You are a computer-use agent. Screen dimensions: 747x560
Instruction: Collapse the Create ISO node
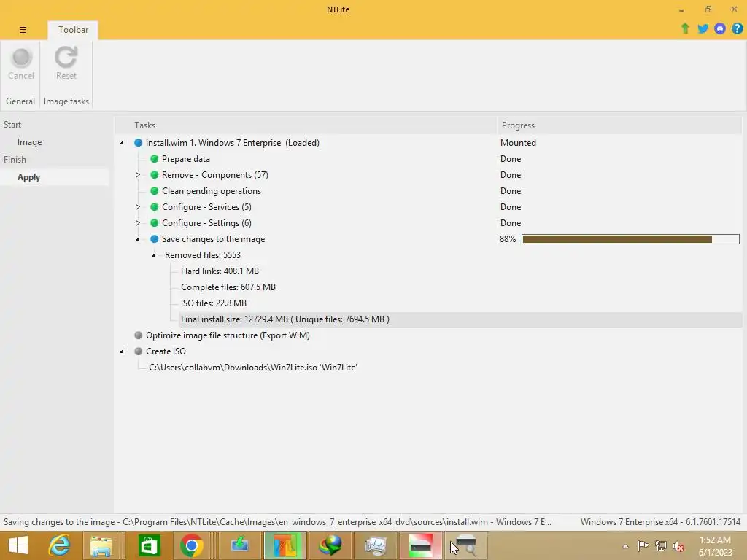(122, 351)
